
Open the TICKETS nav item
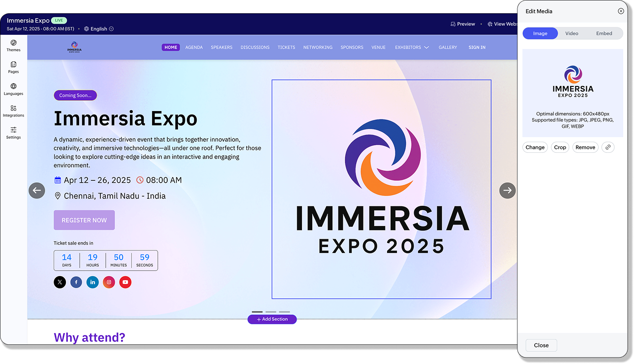tap(286, 48)
